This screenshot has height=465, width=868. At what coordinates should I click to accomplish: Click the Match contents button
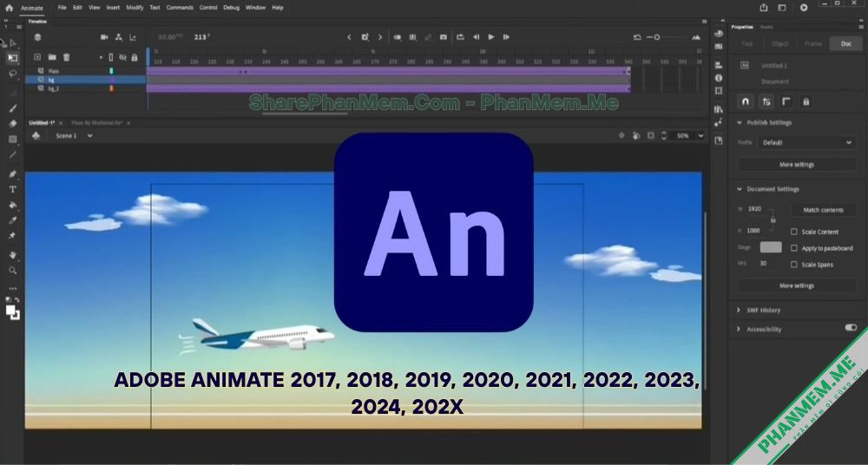pyautogui.click(x=823, y=210)
